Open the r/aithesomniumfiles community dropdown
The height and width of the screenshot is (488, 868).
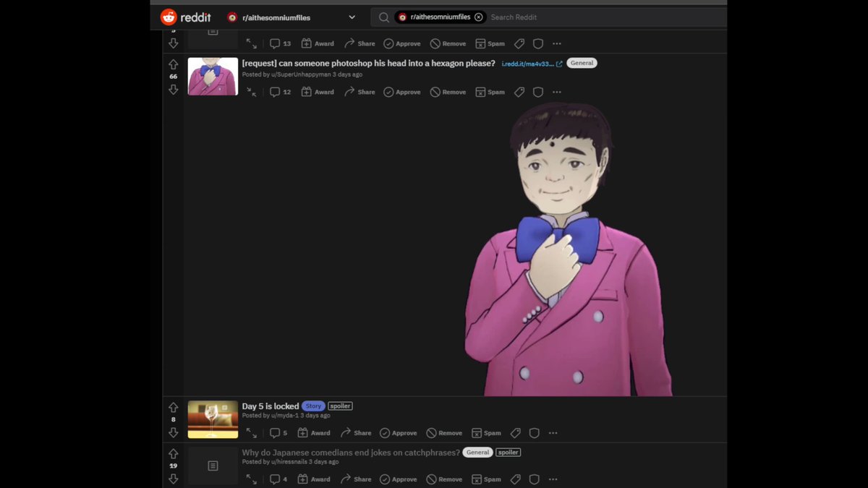pyautogui.click(x=292, y=17)
